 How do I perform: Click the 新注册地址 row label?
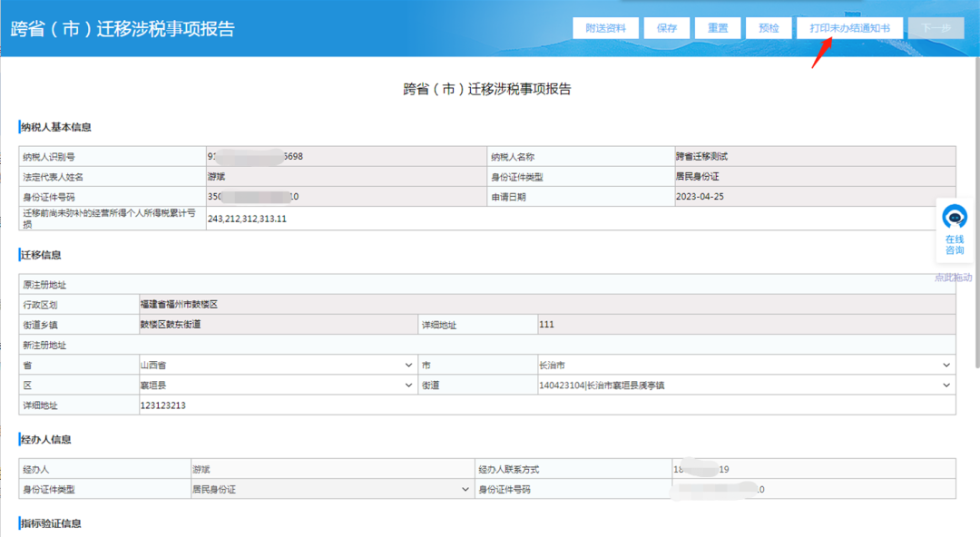[44, 345]
